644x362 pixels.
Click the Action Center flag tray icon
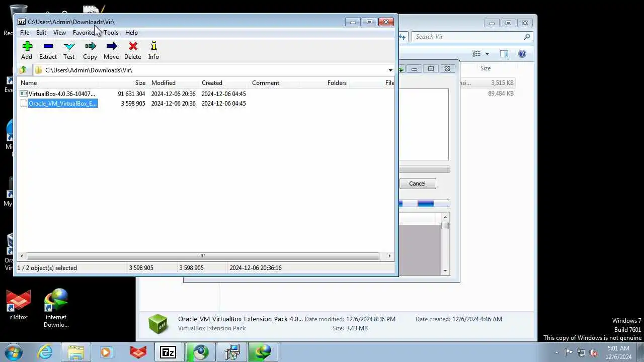point(569,352)
